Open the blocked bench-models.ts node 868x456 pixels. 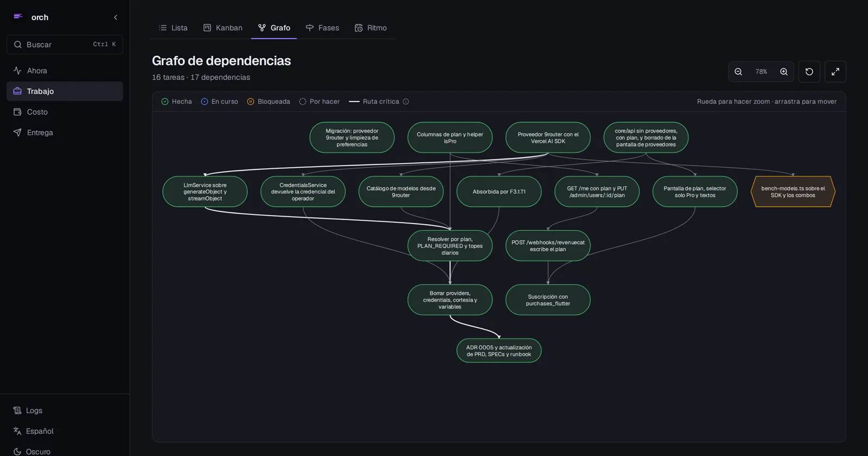(793, 192)
